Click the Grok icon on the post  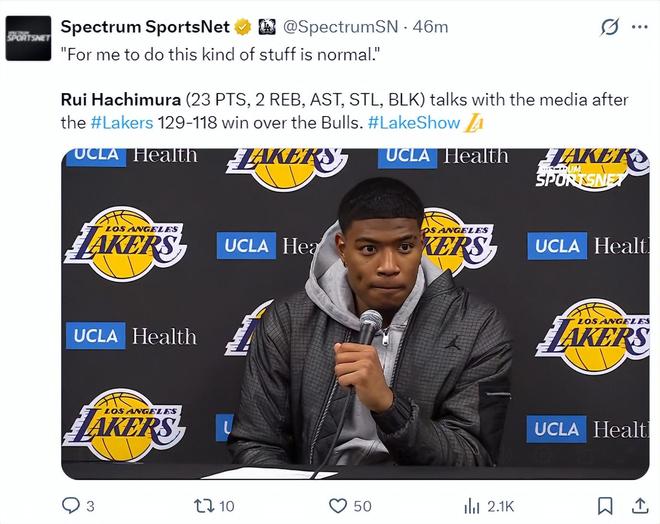pos(608,27)
